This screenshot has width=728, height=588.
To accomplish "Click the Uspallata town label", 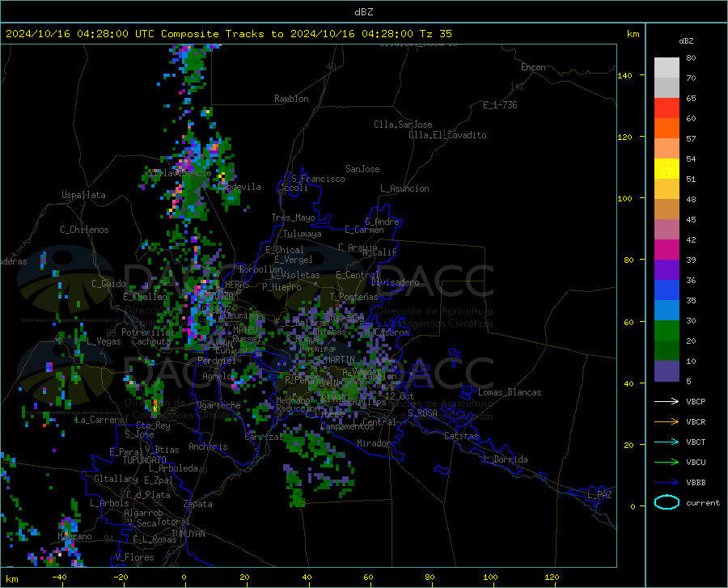I will [83, 195].
